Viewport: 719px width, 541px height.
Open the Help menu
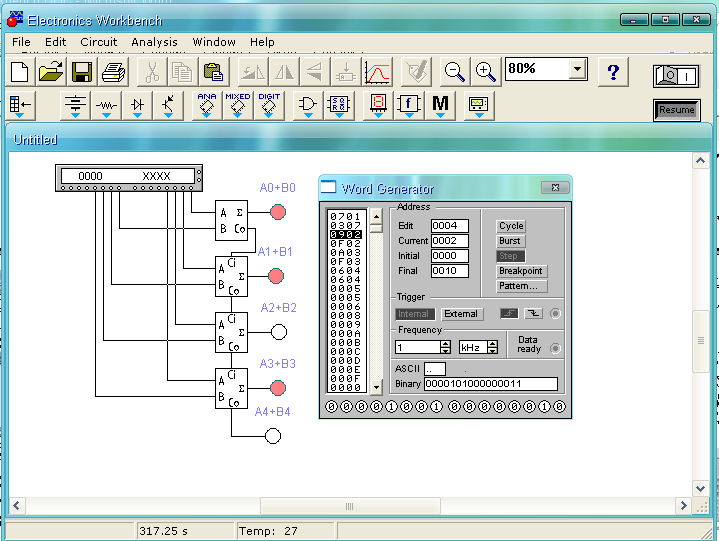pos(262,42)
